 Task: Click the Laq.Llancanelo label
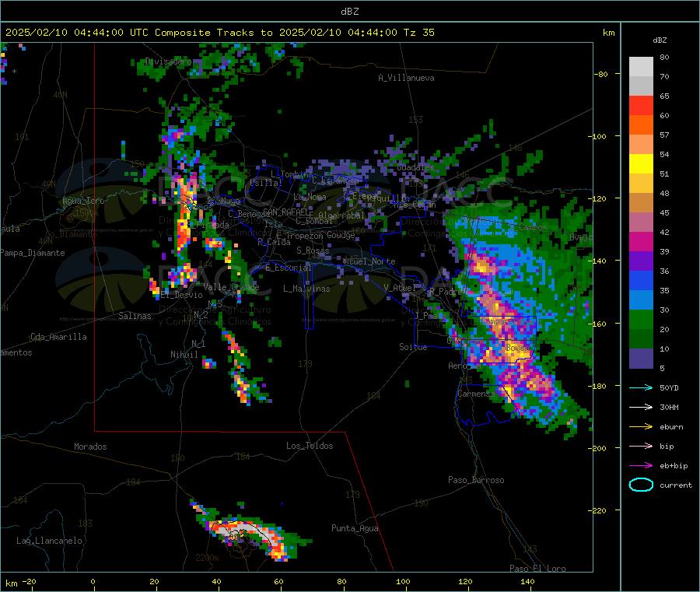pyautogui.click(x=49, y=541)
